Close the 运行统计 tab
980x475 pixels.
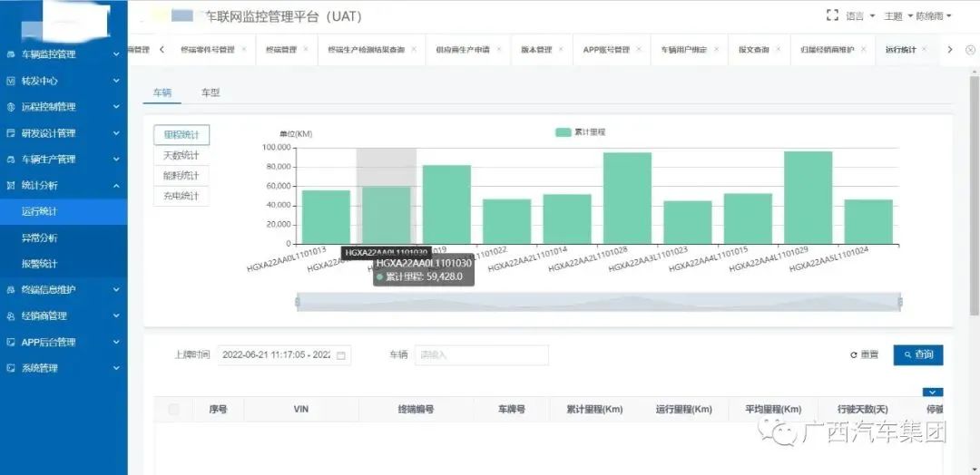pos(925,49)
